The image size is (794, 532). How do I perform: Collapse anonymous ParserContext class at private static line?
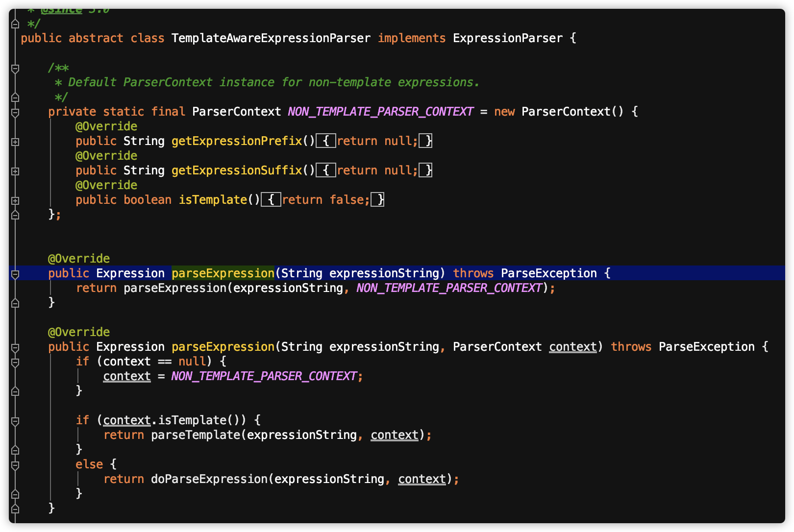pos(15,113)
